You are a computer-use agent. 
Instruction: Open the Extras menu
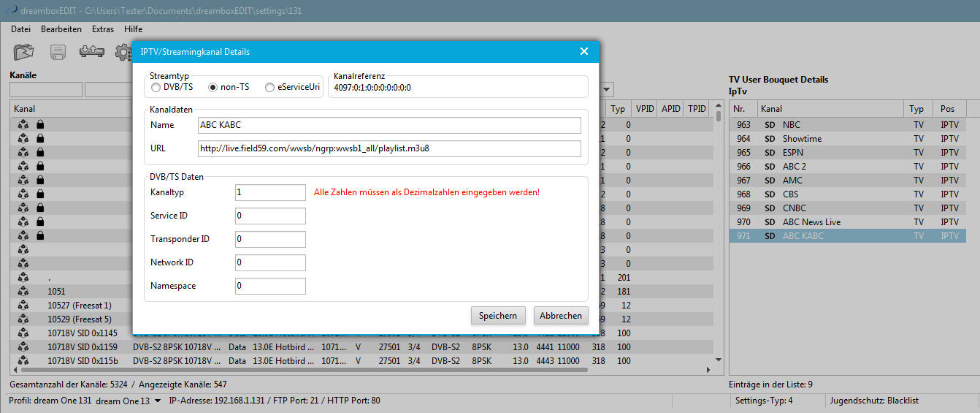click(103, 29)
